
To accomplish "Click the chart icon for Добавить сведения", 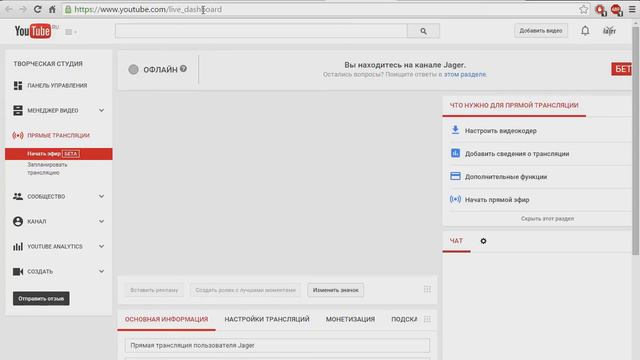I will 455,153.
